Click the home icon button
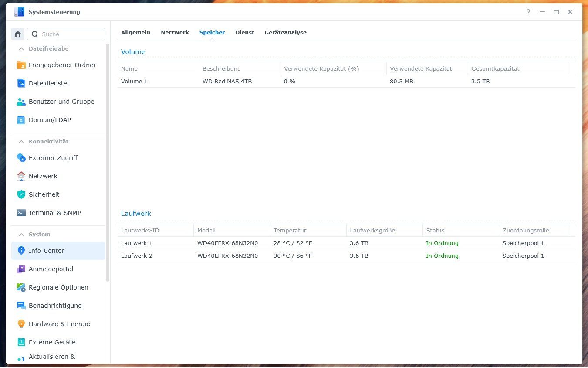 pos(18,34)
